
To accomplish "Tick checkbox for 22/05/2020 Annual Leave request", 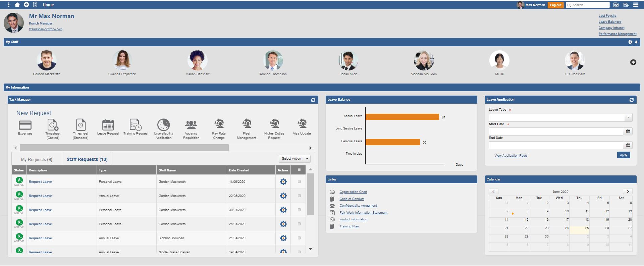I will click(299, 196).
